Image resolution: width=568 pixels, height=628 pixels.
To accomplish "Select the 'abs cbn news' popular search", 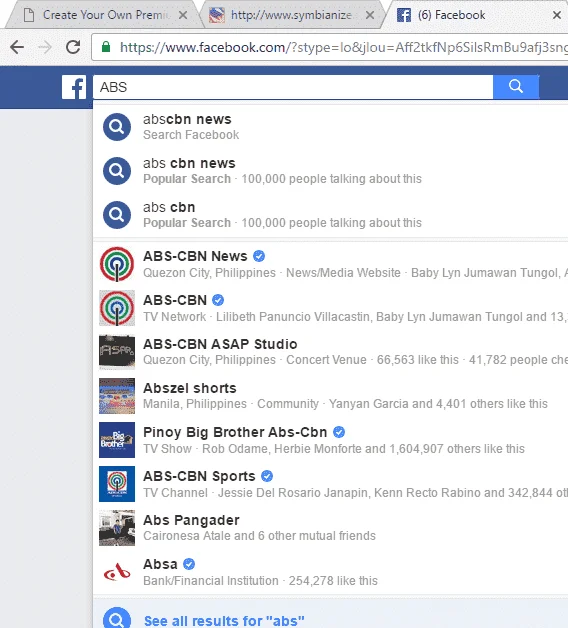I will [x=330, y=171].
